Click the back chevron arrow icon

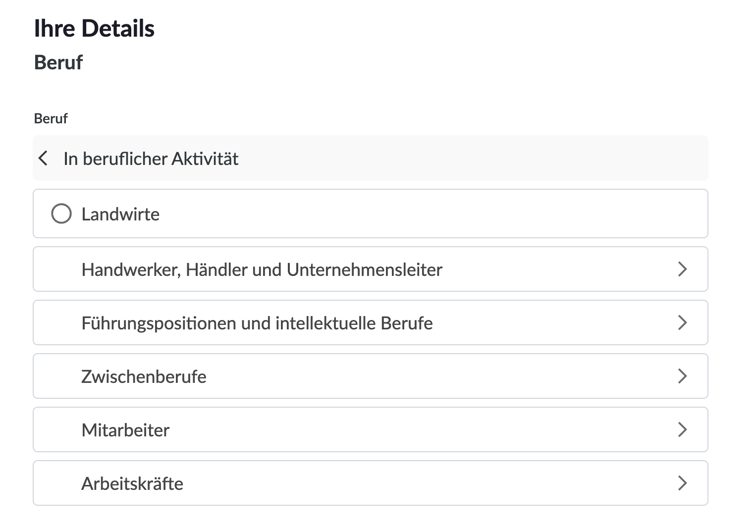[44, 159]
